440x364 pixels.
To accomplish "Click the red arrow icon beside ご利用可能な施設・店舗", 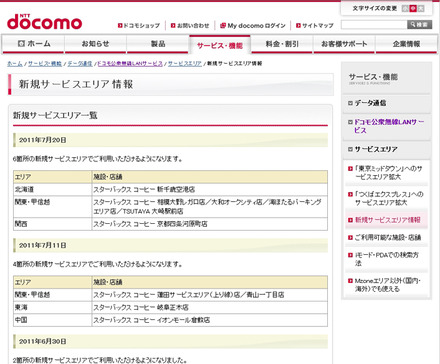I will point(350,238).
